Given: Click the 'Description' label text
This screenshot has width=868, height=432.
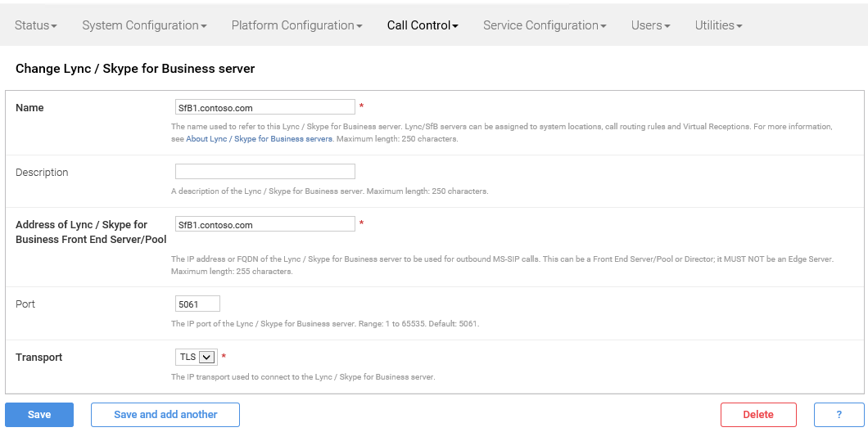Looking at the screenshot, I should (x=42, y=173).
